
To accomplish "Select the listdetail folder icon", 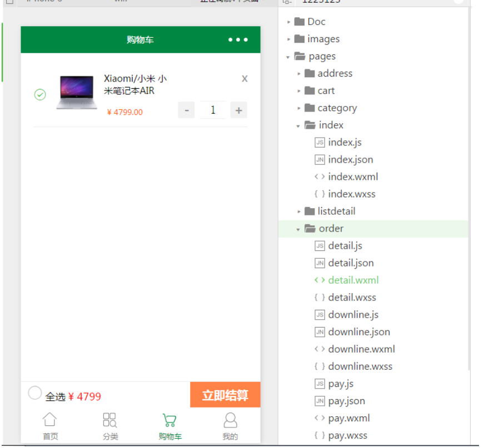I will pos(310,211).
